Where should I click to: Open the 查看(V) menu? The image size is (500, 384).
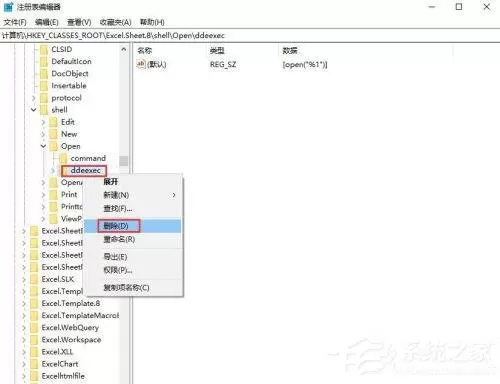[79, 22]
